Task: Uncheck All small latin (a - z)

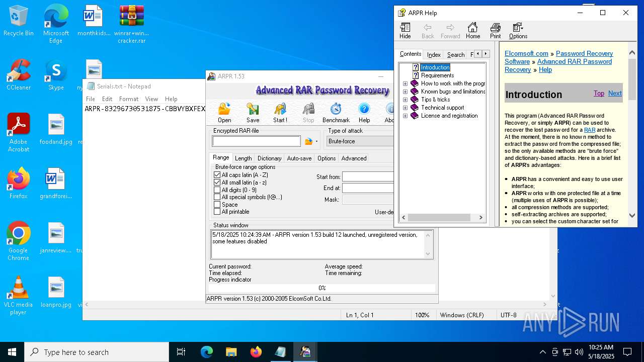Action: pyautogui.click(x=217, y=183)
